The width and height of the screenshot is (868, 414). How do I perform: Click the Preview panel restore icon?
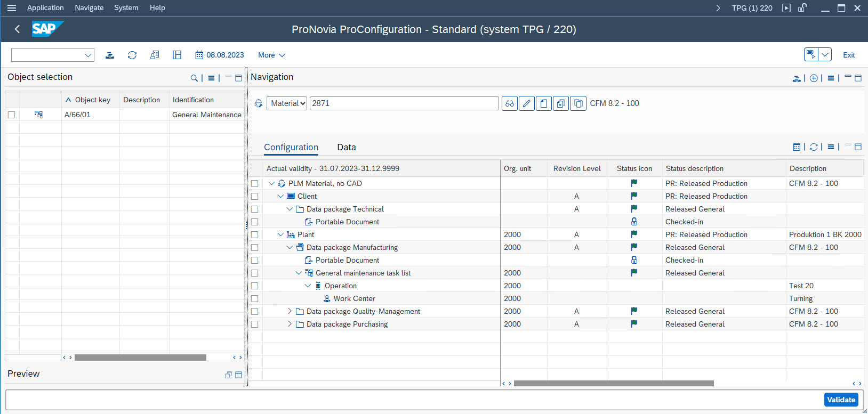(x=228, y=375)
